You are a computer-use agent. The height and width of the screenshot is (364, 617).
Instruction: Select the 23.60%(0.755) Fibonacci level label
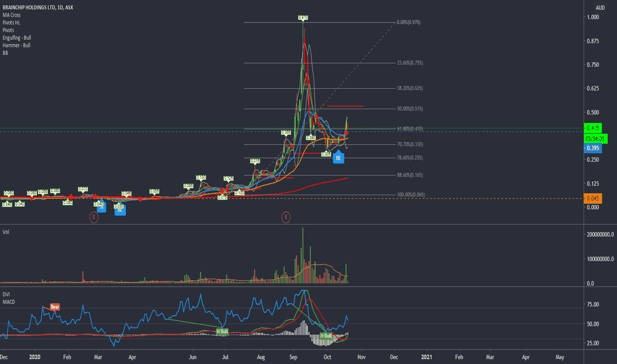click(410, 63)
